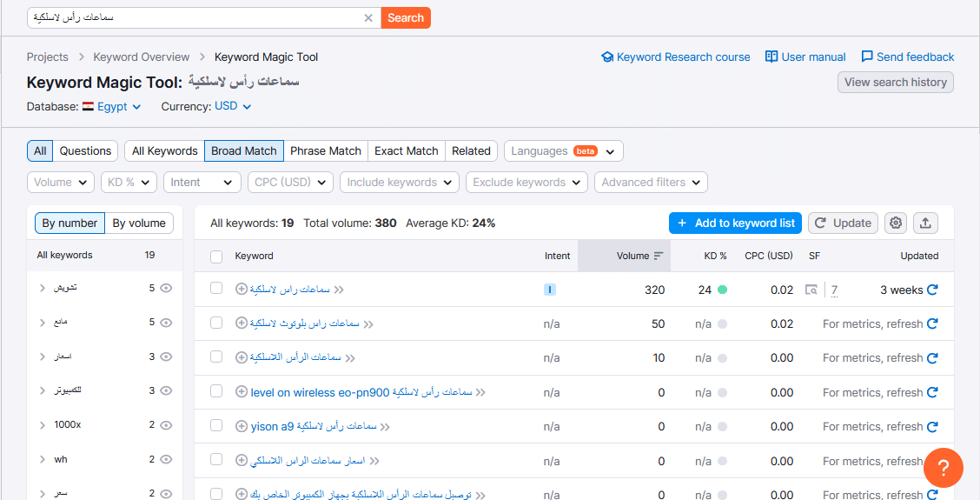Open the orange help question mark button
980x500 pixels.
(x=944, y=468)
